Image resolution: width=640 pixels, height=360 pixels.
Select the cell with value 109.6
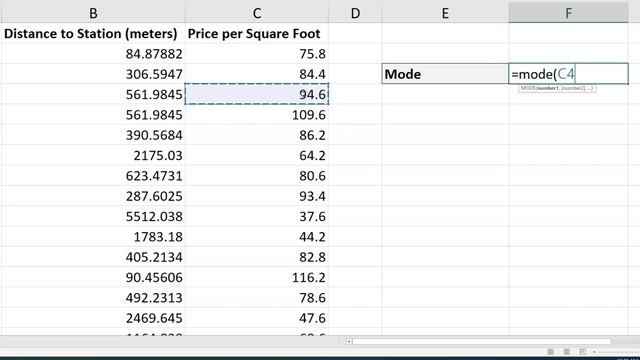[x=257, y=115]
